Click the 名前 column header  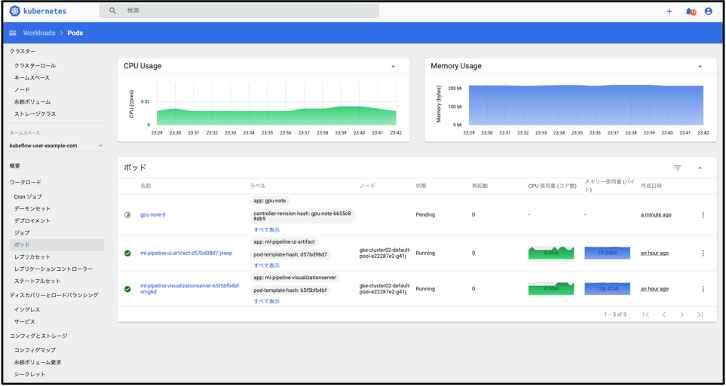(x=145, y=186)
